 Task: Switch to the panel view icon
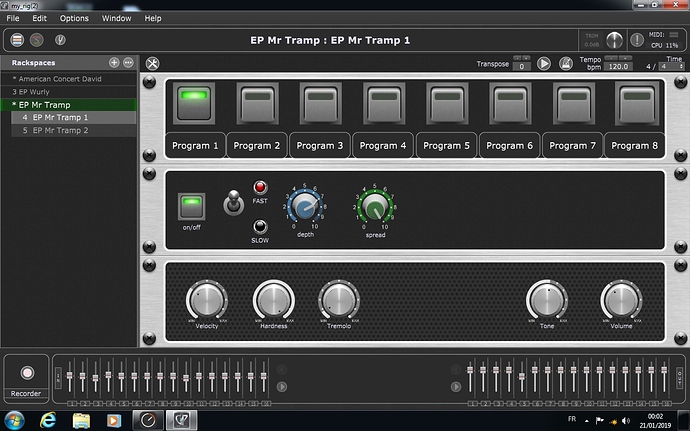click(17, 40)
